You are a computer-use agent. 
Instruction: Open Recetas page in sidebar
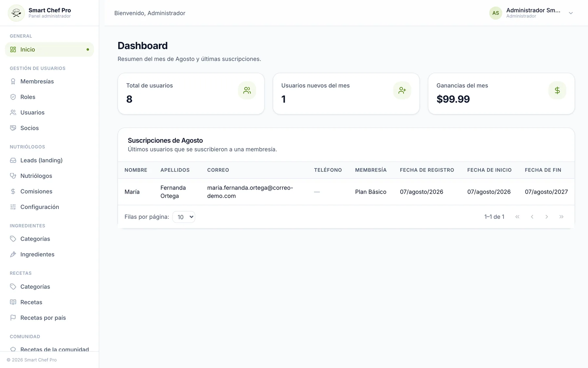click(49, 302)
